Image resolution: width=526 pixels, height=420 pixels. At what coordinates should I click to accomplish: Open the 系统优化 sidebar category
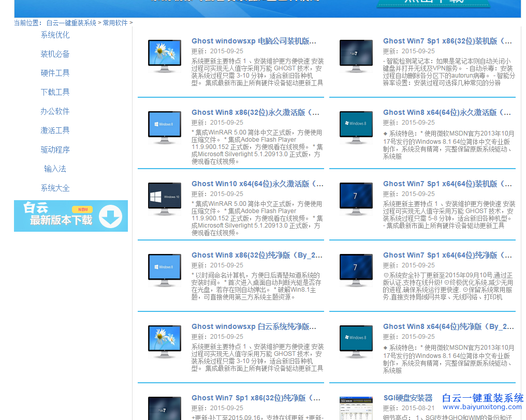pos(55,35)
